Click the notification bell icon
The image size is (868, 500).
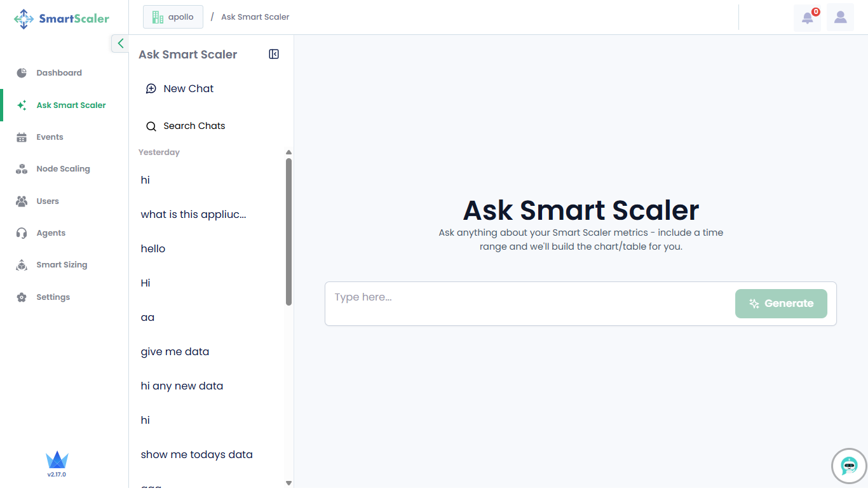click(807, 18)
